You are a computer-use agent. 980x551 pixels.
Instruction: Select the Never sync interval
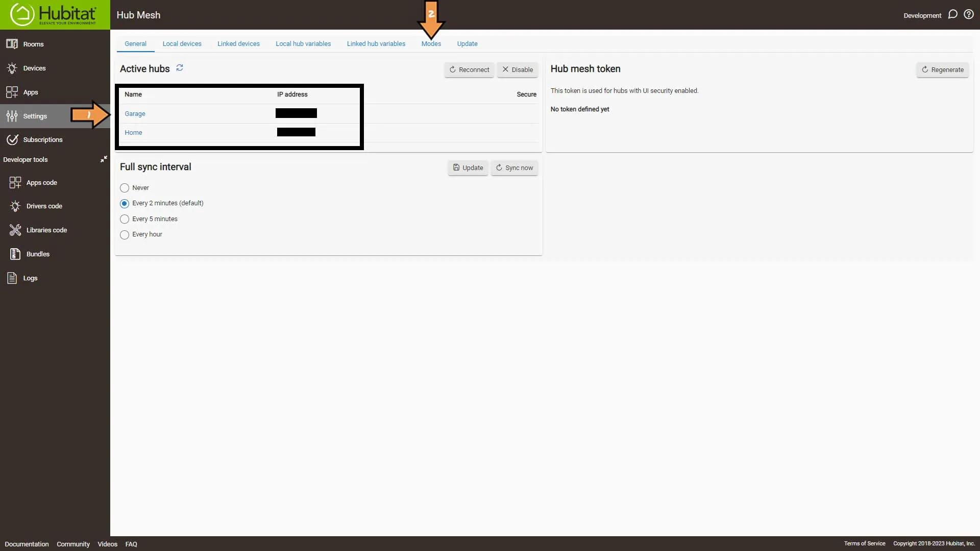tap(125, 188)
